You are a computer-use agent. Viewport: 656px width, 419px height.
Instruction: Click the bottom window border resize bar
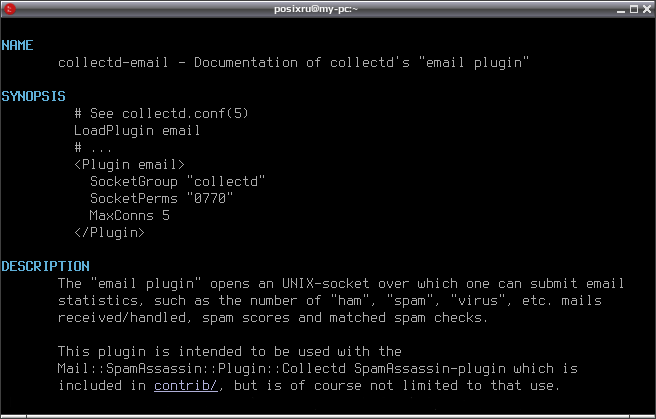coord(328,416)
